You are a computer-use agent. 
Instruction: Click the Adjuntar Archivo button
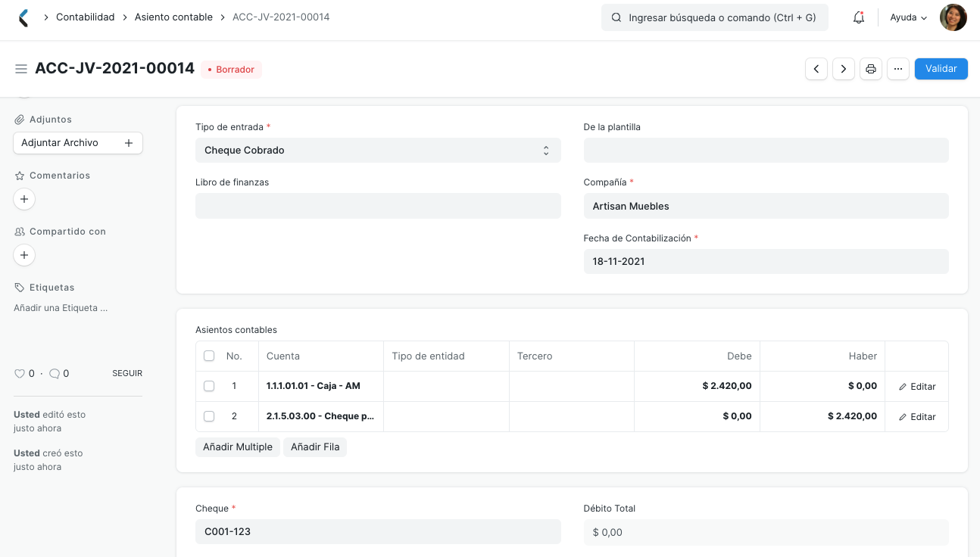tap(78, 143)
